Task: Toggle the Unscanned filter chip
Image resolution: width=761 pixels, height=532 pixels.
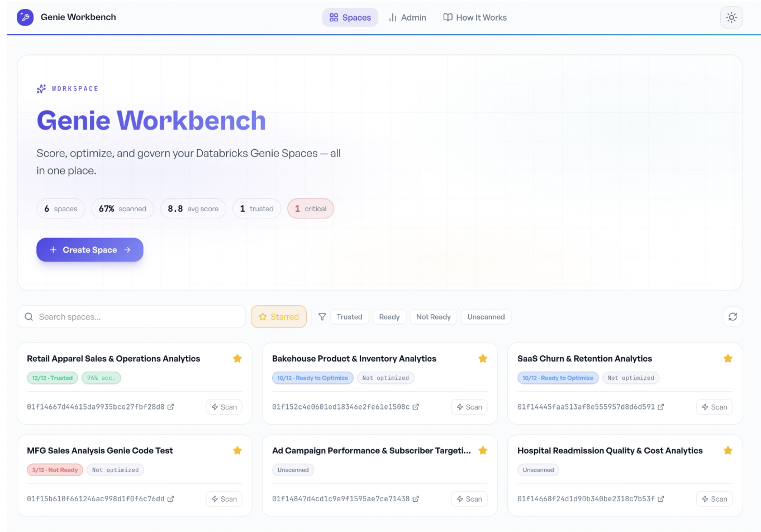Action: pyautogui.click(x=486, y=317)
